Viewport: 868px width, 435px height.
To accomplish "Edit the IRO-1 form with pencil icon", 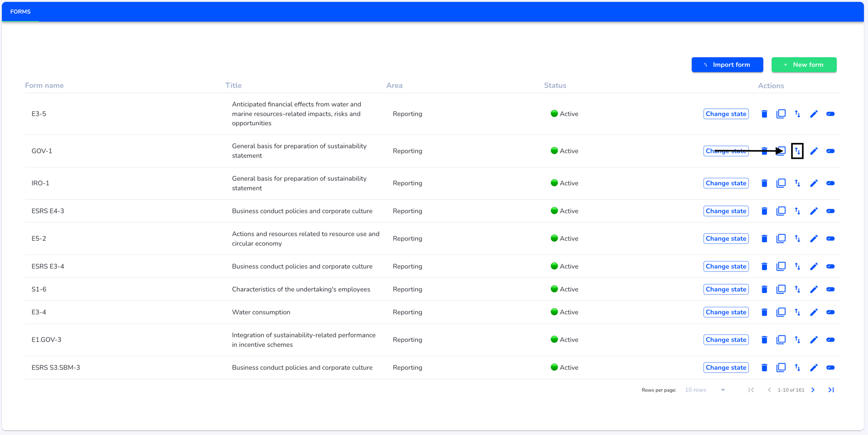I will [814, 183].
